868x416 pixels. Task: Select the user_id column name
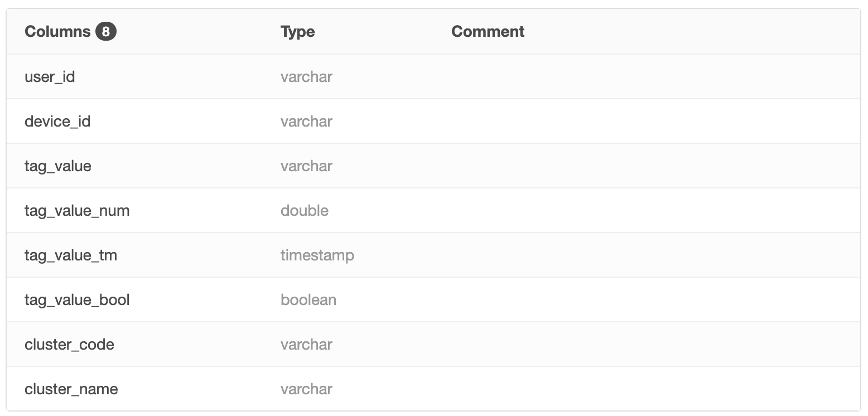click(x=50, y=77)
